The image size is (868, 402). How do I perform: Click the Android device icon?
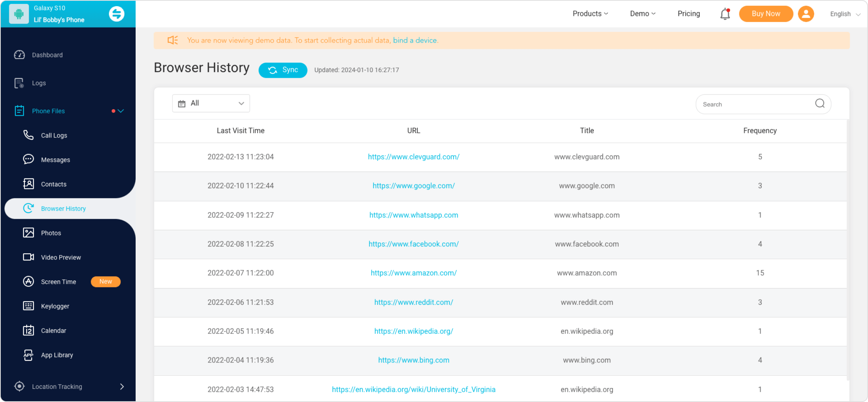[19, 14]
